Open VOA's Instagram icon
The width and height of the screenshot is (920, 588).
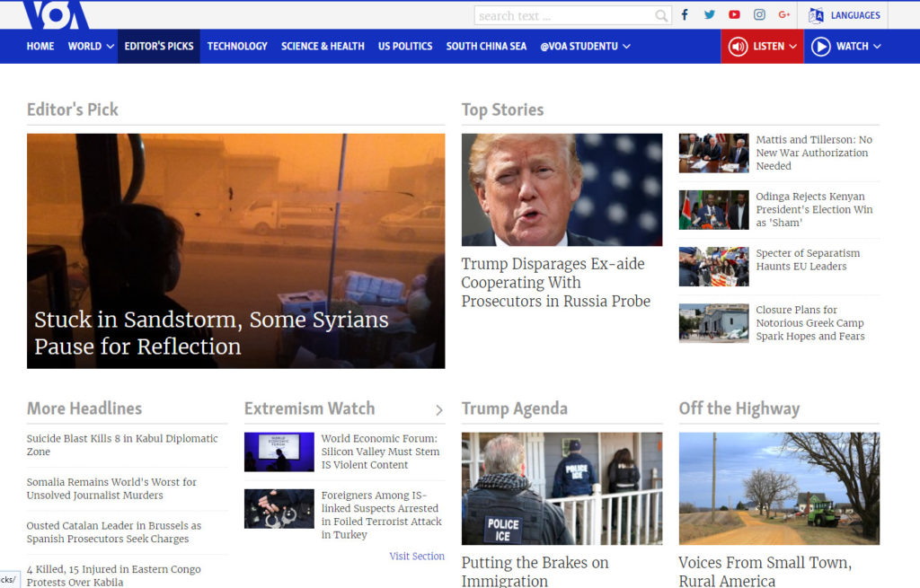(759, 14)
